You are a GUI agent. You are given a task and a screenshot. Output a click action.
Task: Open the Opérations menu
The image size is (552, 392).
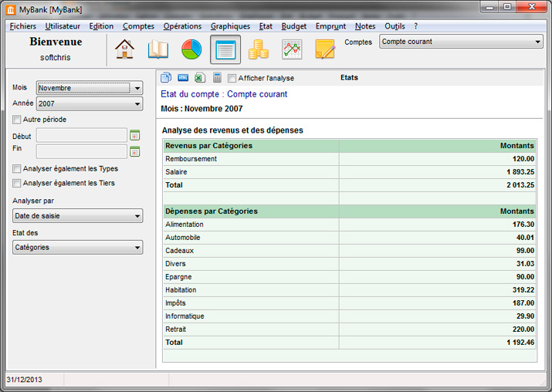pos(182,26)
